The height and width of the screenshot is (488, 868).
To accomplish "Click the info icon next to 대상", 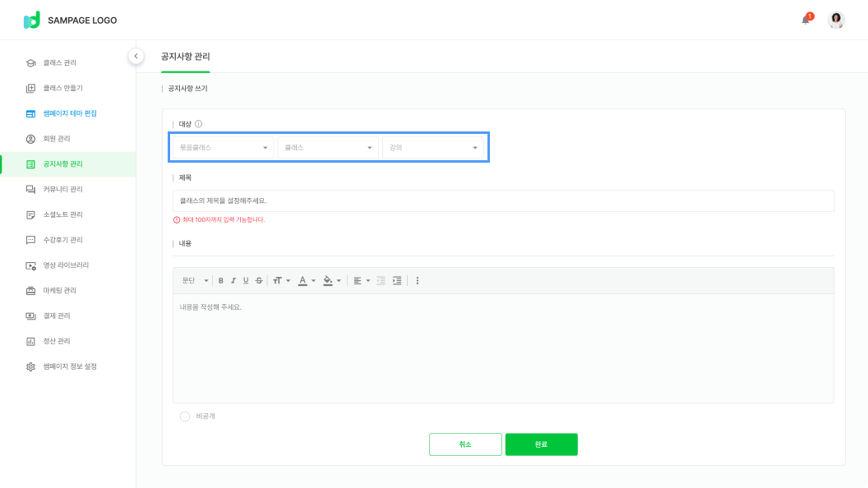I will [x=199, y=124].
